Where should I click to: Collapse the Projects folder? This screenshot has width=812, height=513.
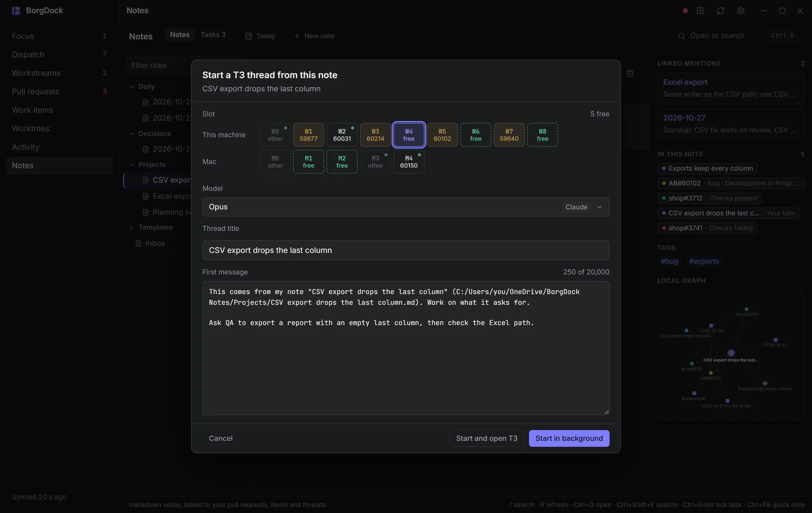pos(131,165)
